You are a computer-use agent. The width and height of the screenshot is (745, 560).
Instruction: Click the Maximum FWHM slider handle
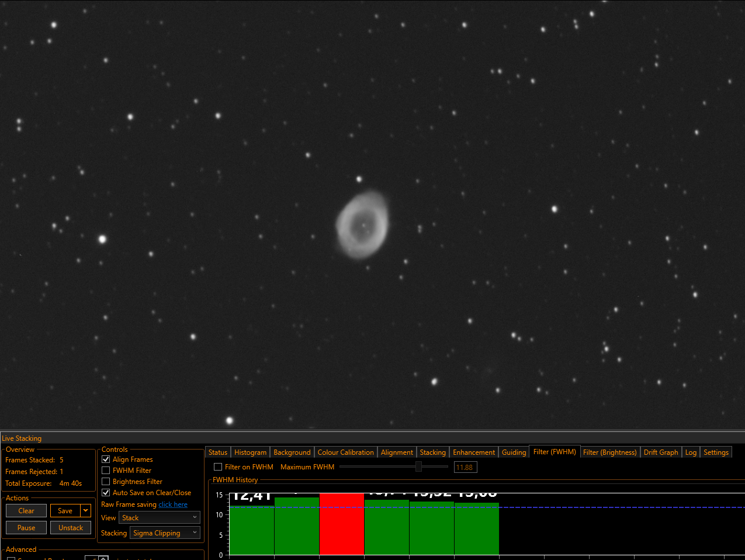(418, 466)
